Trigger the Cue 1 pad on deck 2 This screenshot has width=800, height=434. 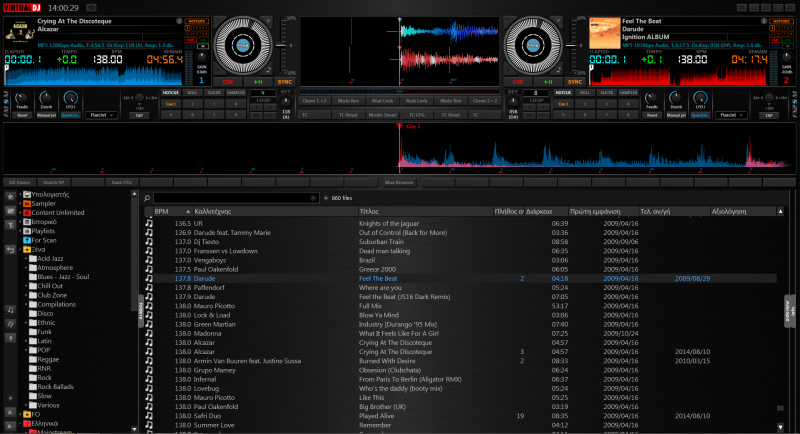click(x=563, y=104)
